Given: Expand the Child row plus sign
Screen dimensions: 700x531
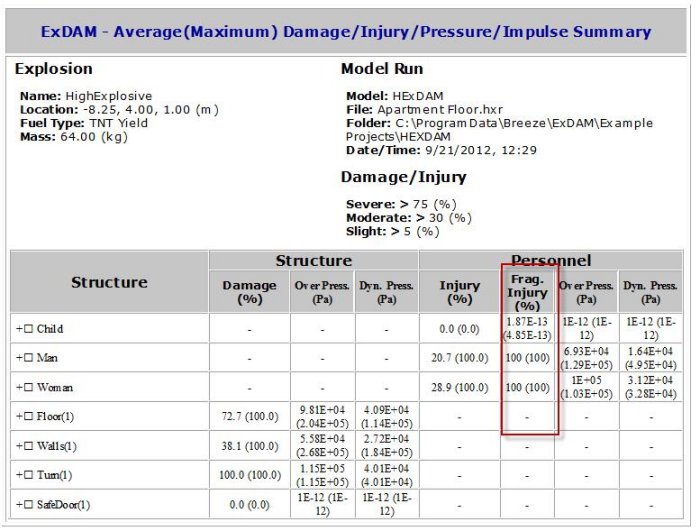Looking at the screenshot, I should pyautogui.click(x=18, y=329).
